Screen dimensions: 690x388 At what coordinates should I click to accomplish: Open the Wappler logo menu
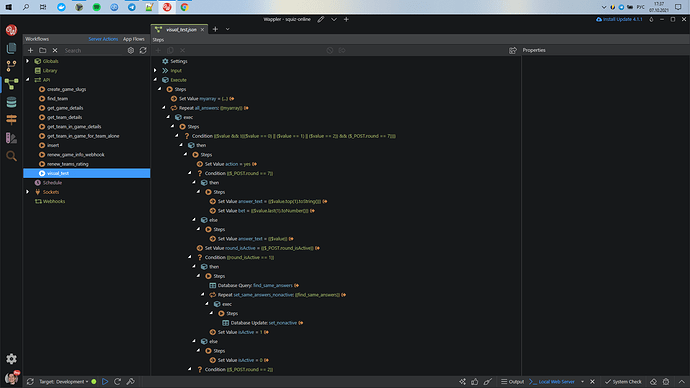tap(11, 30)
